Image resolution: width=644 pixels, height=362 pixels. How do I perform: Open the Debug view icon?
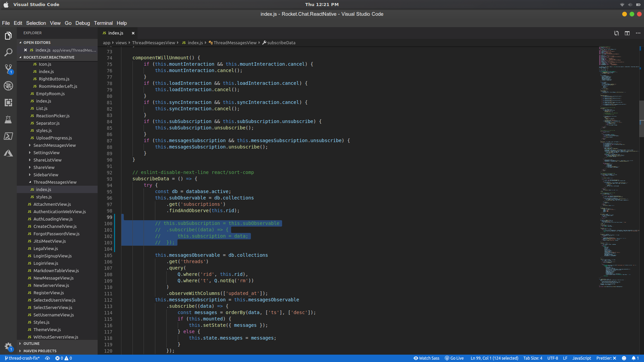8,86
